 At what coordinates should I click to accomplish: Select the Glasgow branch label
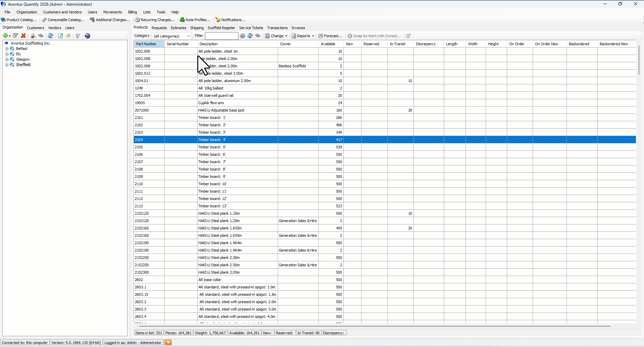click(x=23, y=59)
